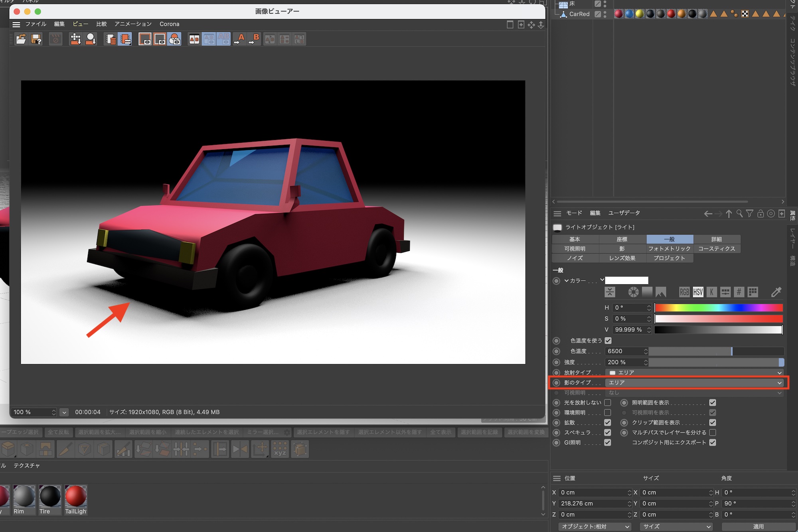Viewport: 798px width, 532px height.
Task: Toggle the GI照明 checkbox
Action: (x=608, y=442)
